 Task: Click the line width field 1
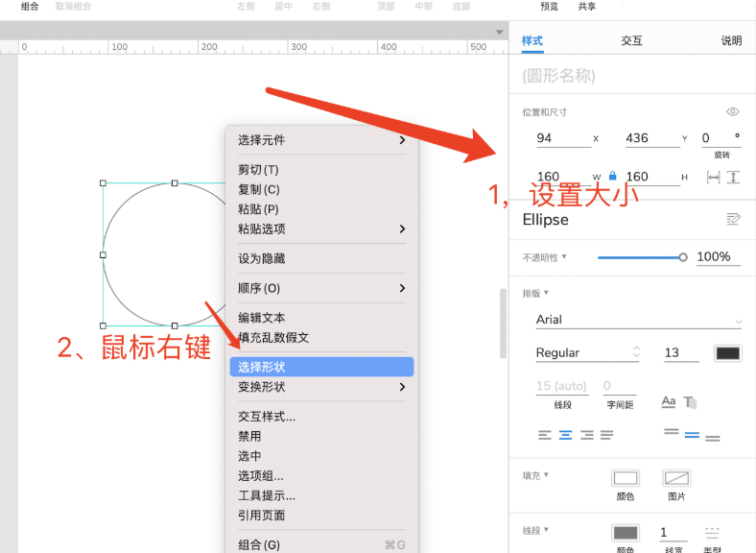pyautogui.click(x=673, y=532)
